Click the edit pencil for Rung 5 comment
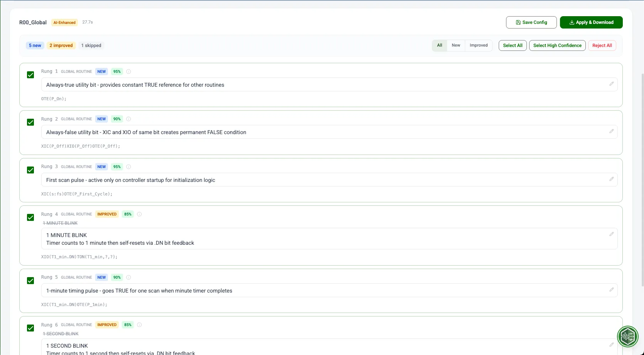The height and width of the screenshot is (355, 644). coord(611,289)
